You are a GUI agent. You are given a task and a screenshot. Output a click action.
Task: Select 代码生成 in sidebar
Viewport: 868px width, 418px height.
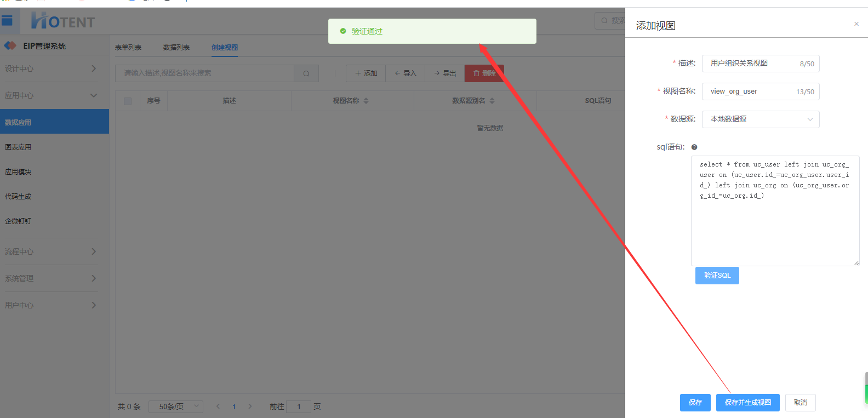click(x=55, y=196)
